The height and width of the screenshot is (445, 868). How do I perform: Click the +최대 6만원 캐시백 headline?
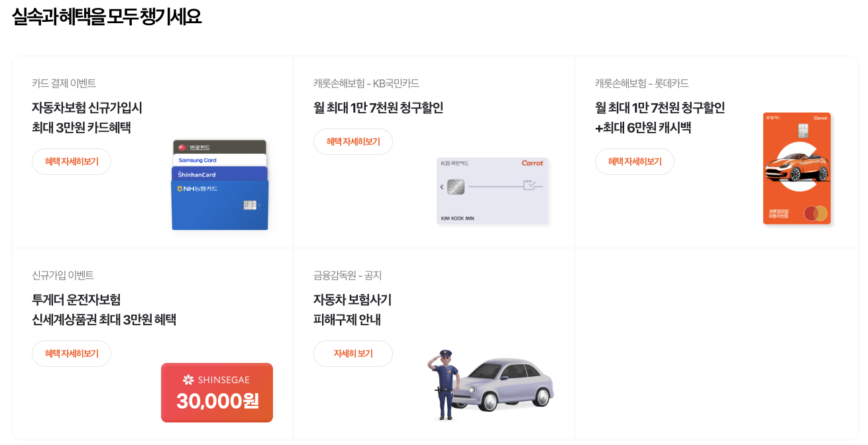pos(643,128)
